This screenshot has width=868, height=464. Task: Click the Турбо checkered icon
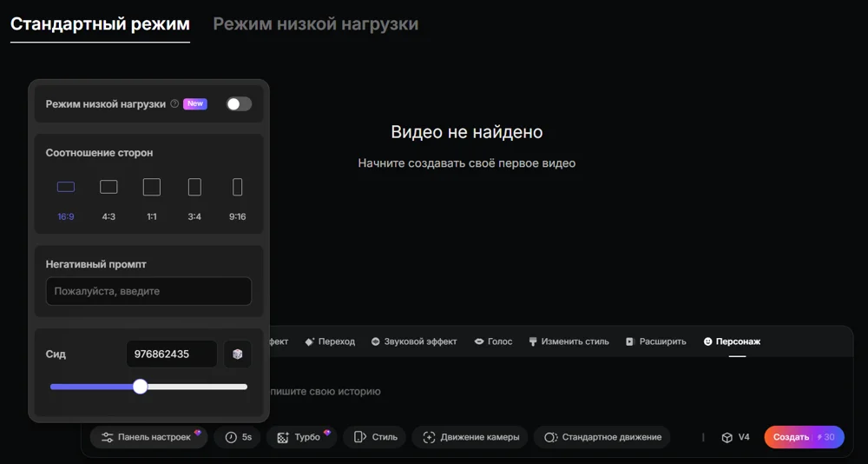tap(283, 437)
